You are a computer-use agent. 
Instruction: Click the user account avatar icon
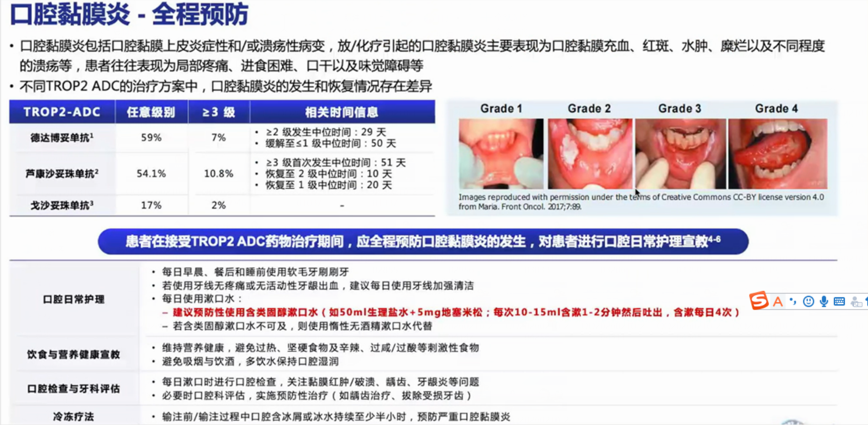tap(856, 302)
